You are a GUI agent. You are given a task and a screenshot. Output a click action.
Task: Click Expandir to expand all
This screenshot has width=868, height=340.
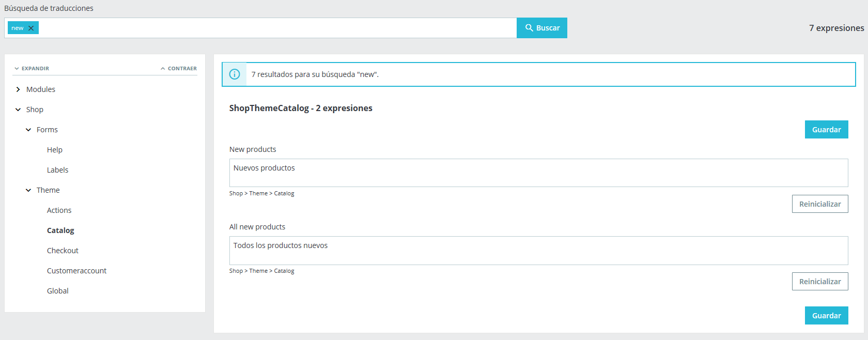point(32,68)
